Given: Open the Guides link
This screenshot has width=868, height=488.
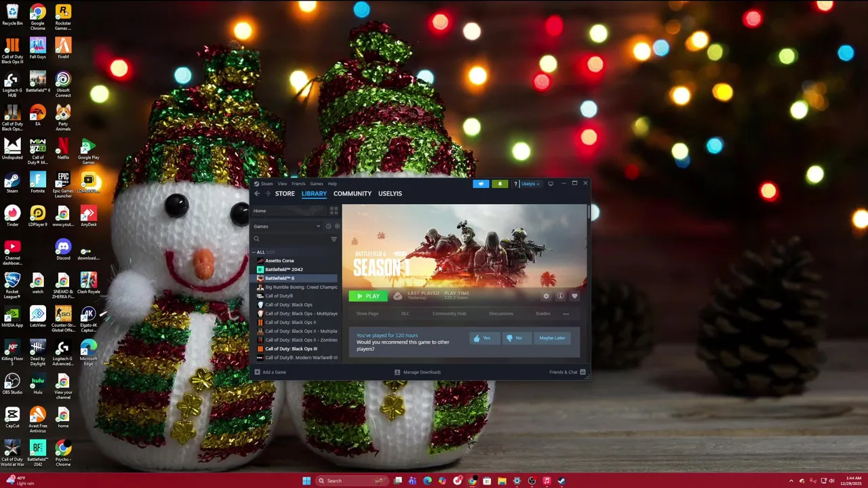Looking at the screenshot, I should pyautogui.click(x=543, y=314).
